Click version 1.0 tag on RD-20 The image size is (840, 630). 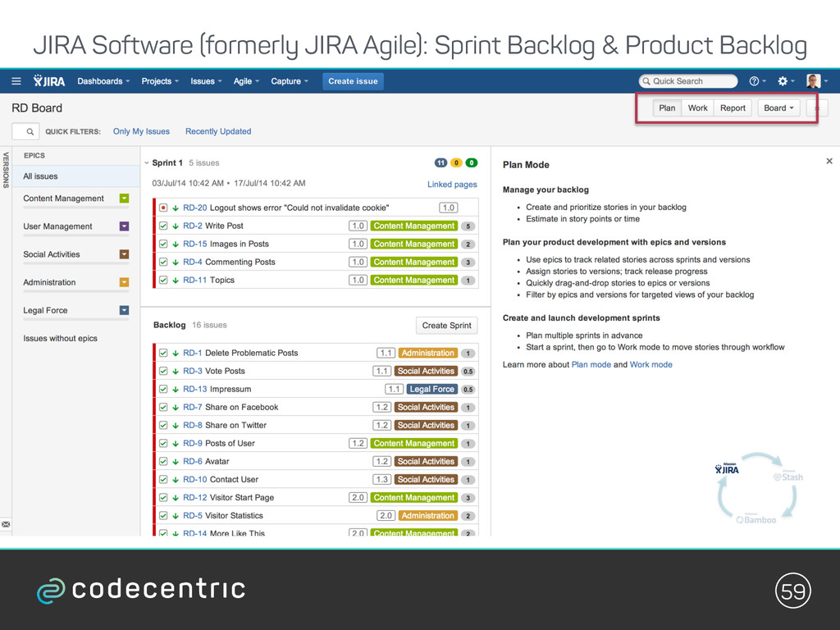(x=449, y=208)
